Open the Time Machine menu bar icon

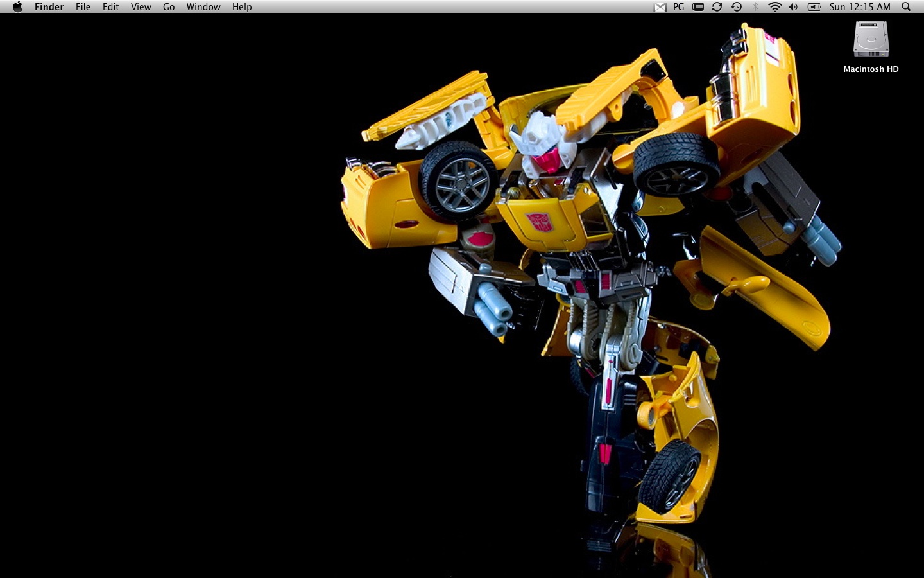(x=737, y=7)
